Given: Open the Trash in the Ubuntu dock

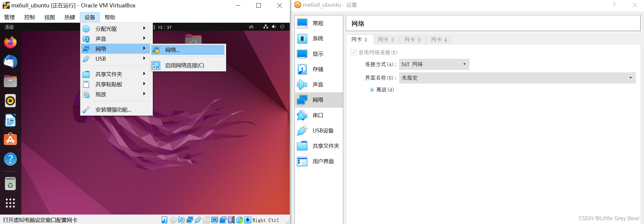Looking at the screenshot, I should coord(10,184).
